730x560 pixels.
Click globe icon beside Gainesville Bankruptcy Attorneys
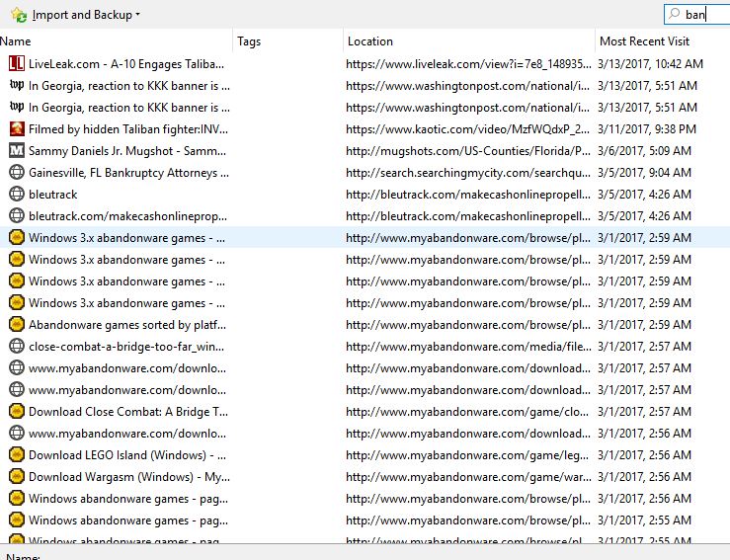pos(16,173)
